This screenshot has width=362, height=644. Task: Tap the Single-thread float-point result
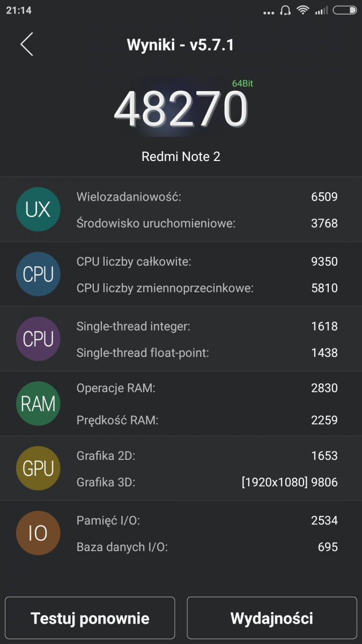(207, 353)
